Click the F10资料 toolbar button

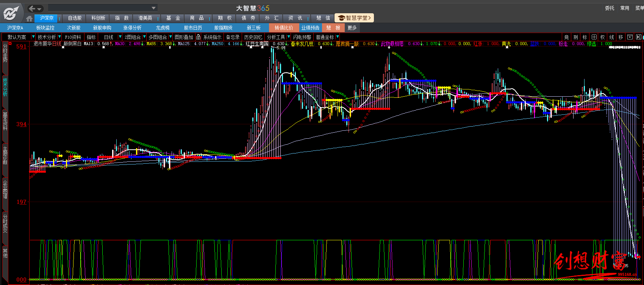73,37
